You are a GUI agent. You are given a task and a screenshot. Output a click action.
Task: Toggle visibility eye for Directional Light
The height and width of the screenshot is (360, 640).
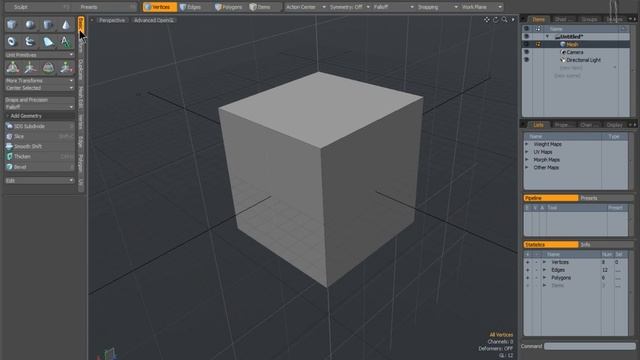point(527,60)
